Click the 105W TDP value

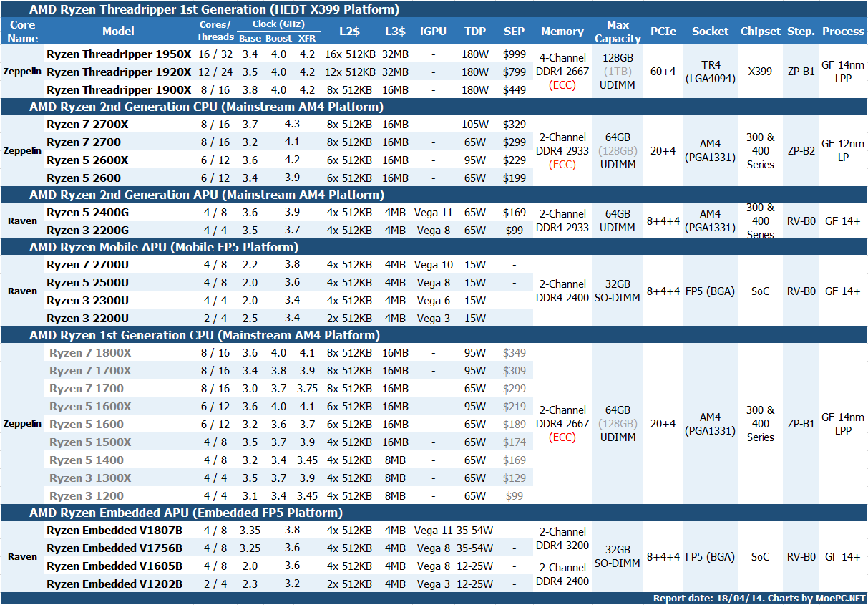pyautogui.click(x=474, y=125)
